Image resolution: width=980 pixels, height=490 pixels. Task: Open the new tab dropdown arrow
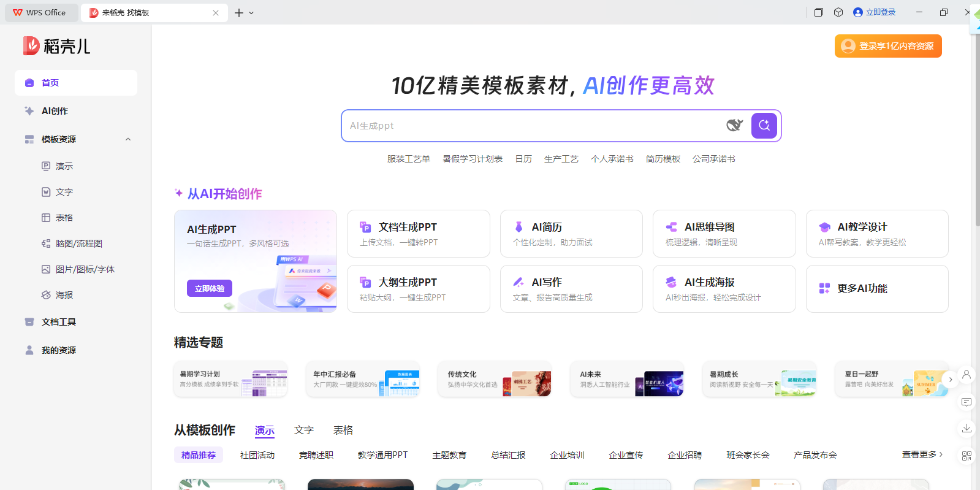coord(251,13)
